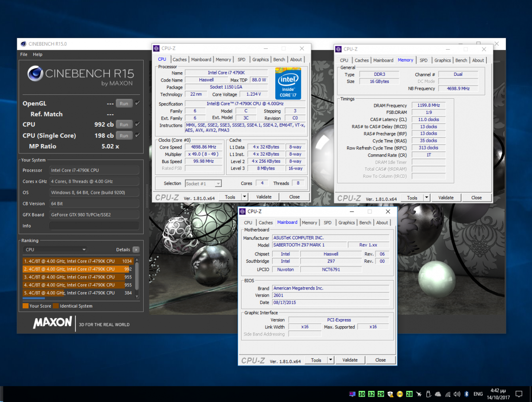Open the Ranking CPU dropdown in Cinebench
The image size is (532, 402).
coord(55,250)
